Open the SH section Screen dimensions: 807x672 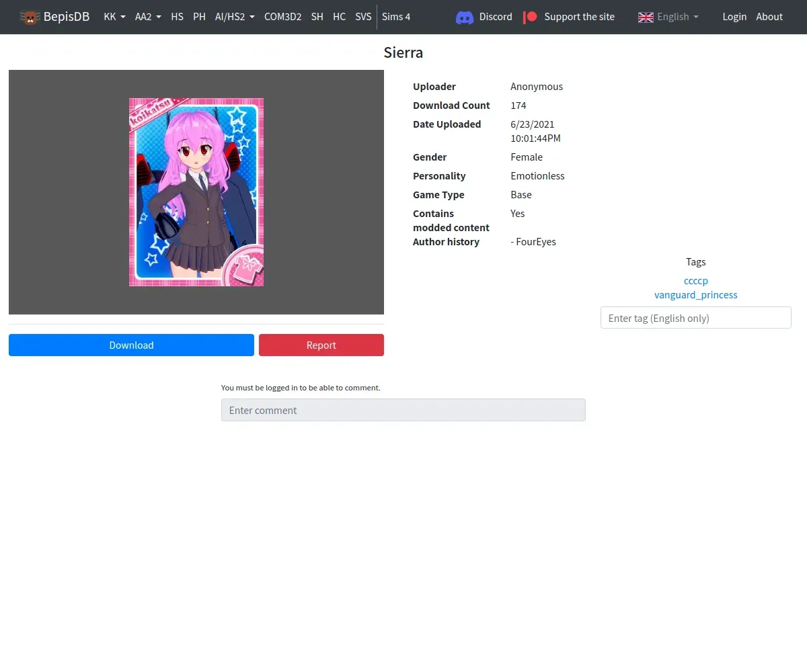tap(317, 17)
